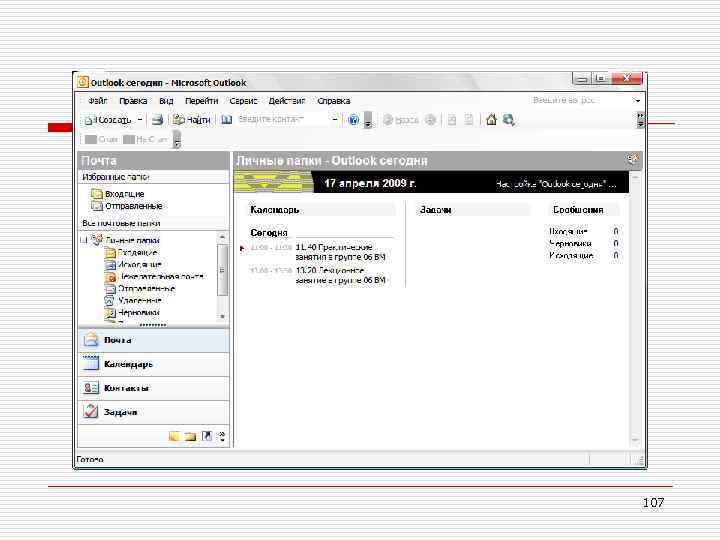Open the Удаленные folder in tree
Viewport: 720px width, 540px height.
134,301
